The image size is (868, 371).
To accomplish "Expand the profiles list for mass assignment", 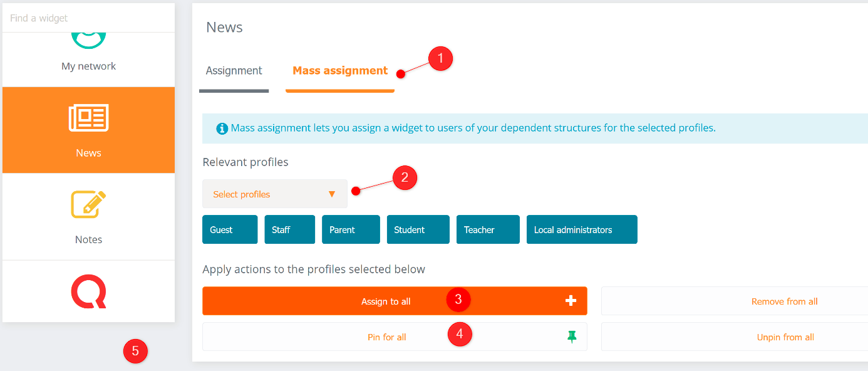I will tap(274, 194).
